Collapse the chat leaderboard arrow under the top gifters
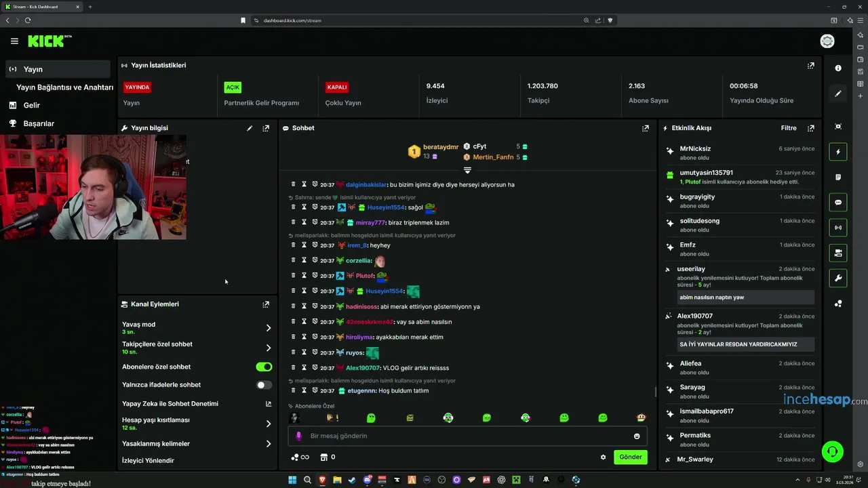Image resolution: width=868 pixels, height=488 pixels. pos(467,170)
